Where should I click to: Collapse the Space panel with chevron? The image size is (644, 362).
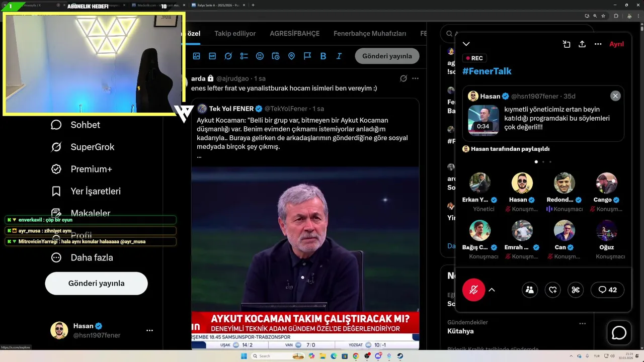point(466,44)
